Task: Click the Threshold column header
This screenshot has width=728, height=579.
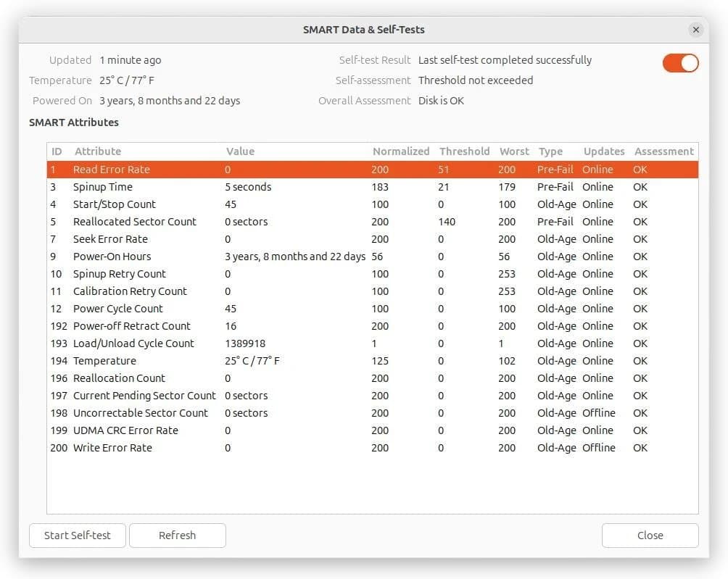Action: (x=464, y=151)
